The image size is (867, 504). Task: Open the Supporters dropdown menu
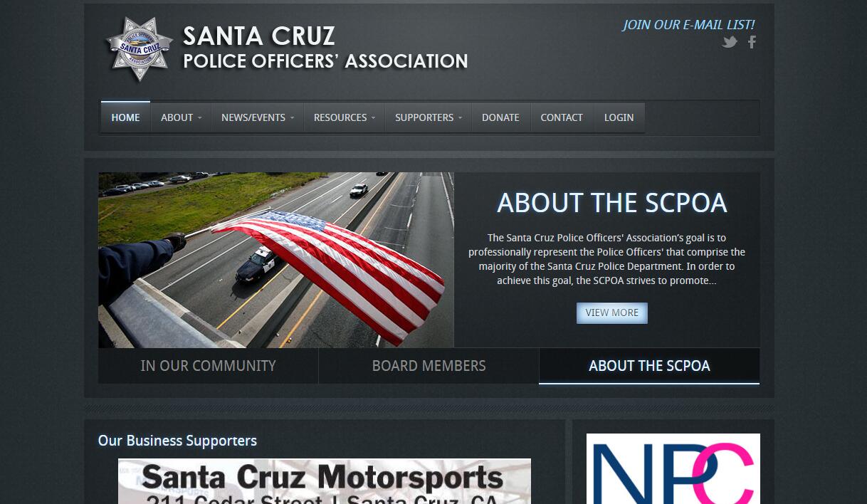click(x=429, y=117)
